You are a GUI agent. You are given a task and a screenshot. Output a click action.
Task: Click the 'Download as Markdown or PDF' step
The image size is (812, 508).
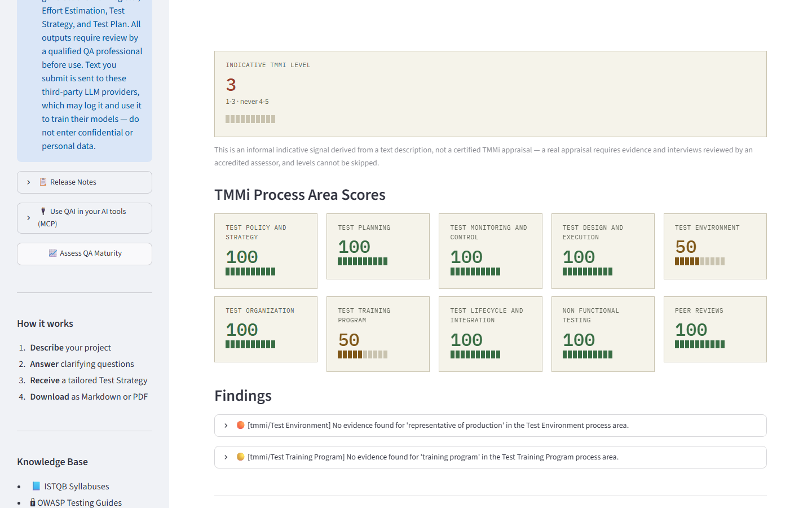click(89, 397)
